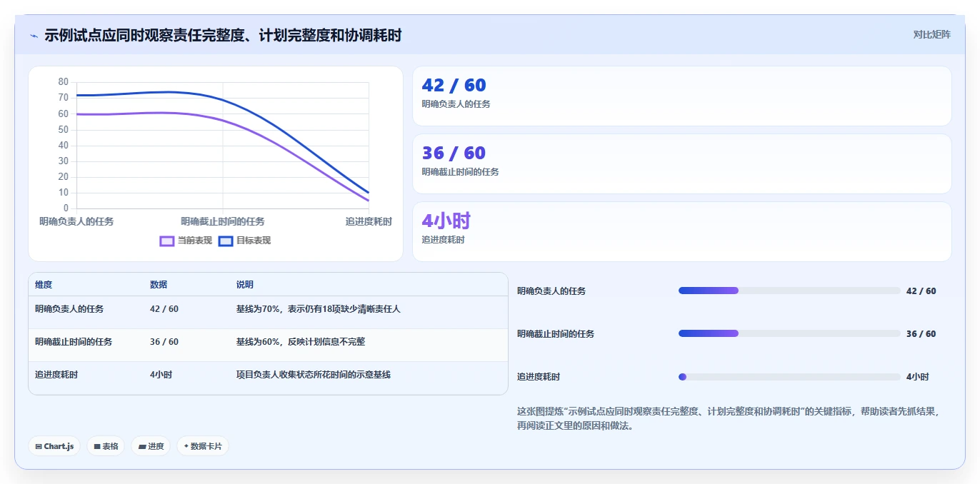Click the 基线为60% description cell
The width and height of the screenshot is (980, 484).
pyautogui.click(x=301, y=342)
